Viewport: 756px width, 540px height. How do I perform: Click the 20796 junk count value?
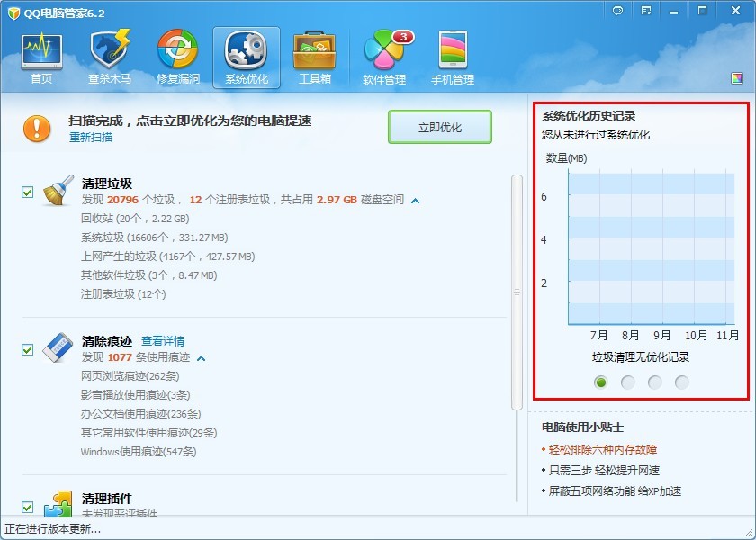123,200
